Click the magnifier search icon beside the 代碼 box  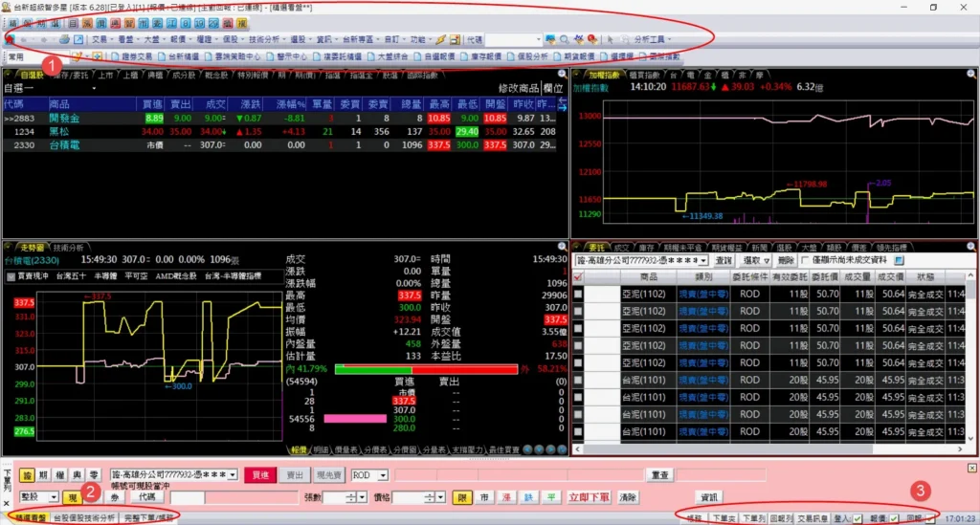[565, 40]
